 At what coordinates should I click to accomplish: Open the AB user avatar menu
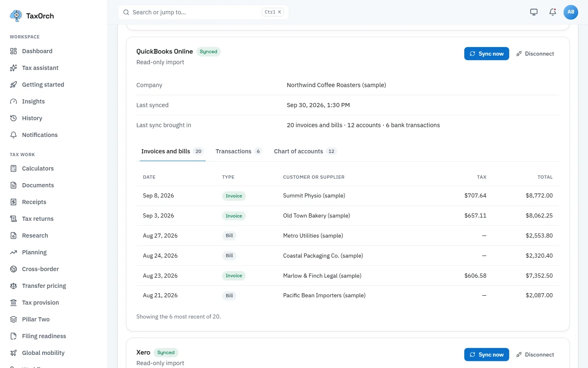(x=571, y=12)
